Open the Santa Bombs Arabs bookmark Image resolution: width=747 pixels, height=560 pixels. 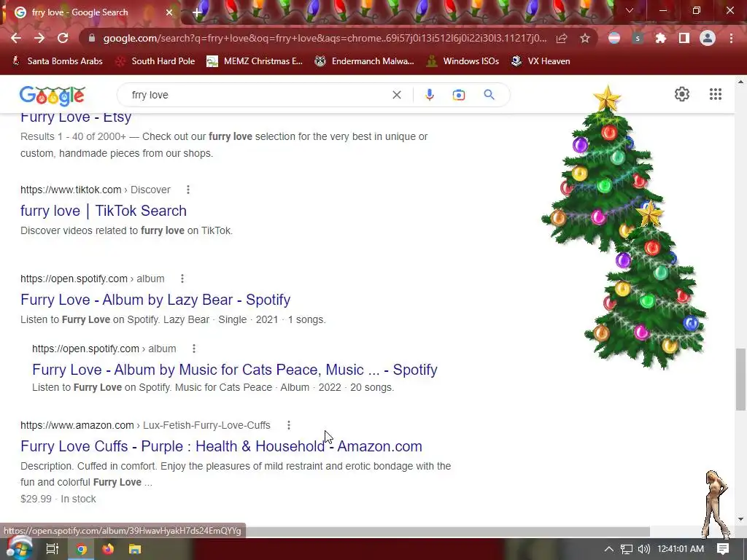[57, 61]
